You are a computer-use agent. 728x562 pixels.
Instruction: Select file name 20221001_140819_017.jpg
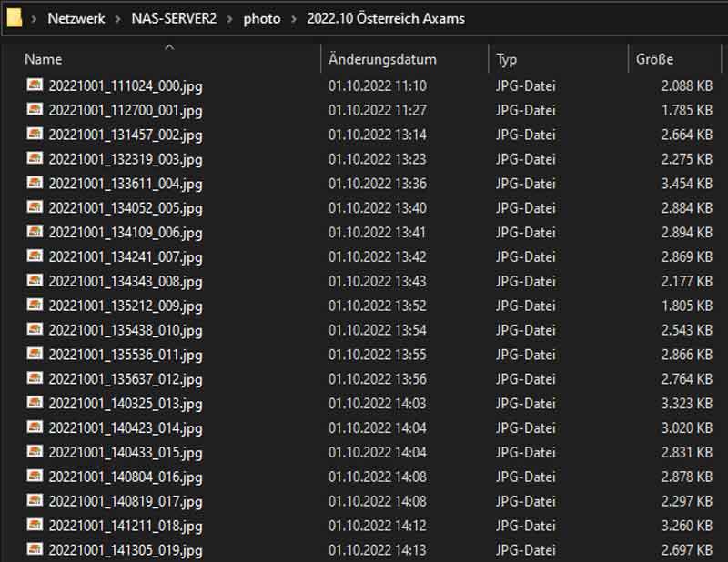coord(126,502)
